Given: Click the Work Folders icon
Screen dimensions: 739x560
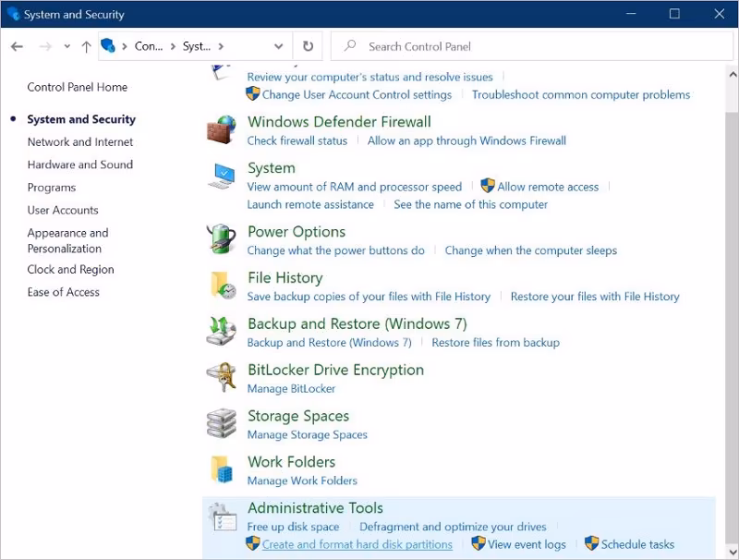Looking at the screenshot, I should 222,469.
